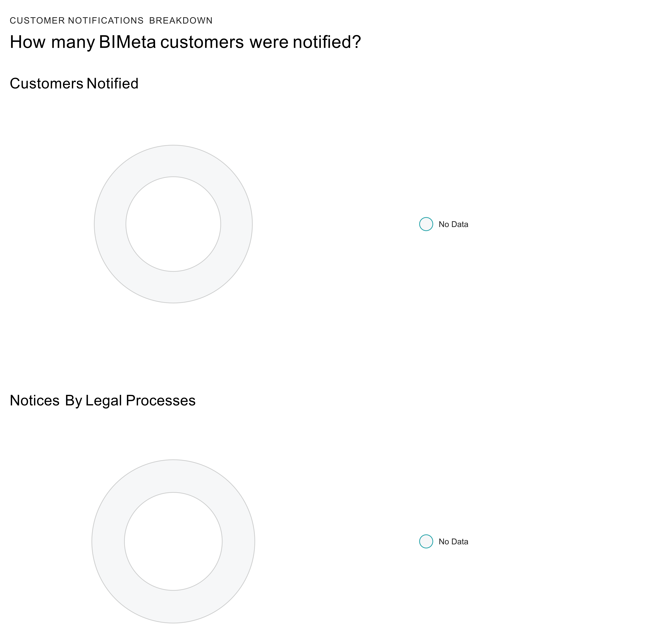Click CUSTOMER in the top overline label

coord(37,21)
